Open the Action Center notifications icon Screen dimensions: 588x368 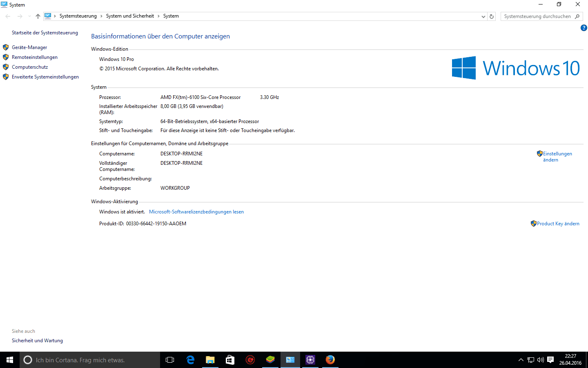click(550, 360)
